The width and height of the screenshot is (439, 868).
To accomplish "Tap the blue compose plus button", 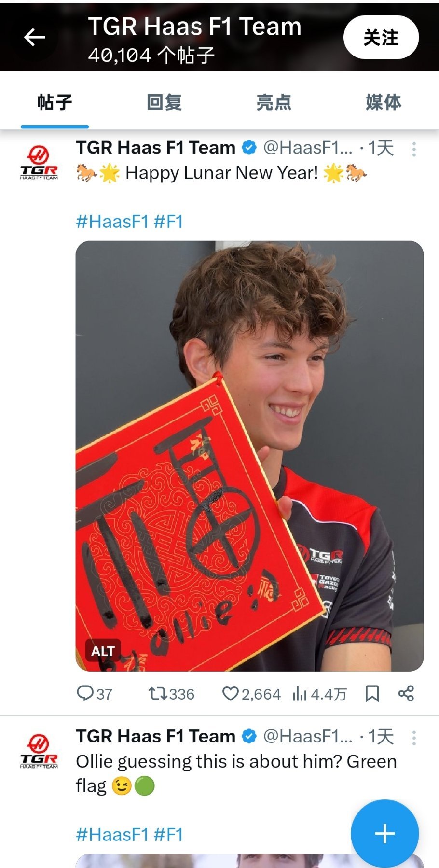I will pos(384,833).
